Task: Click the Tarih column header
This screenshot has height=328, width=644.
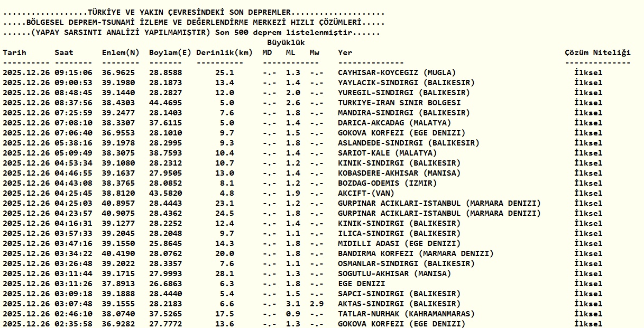Action: click(15, 52)
